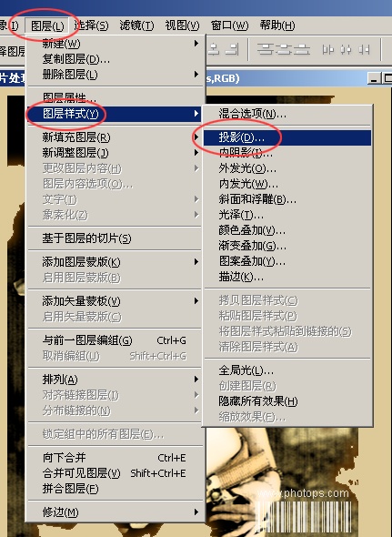The width and height of the screenshot is (392, 537).
Task: Click the distribute horizontal centers icon
Action: [346, 50]
